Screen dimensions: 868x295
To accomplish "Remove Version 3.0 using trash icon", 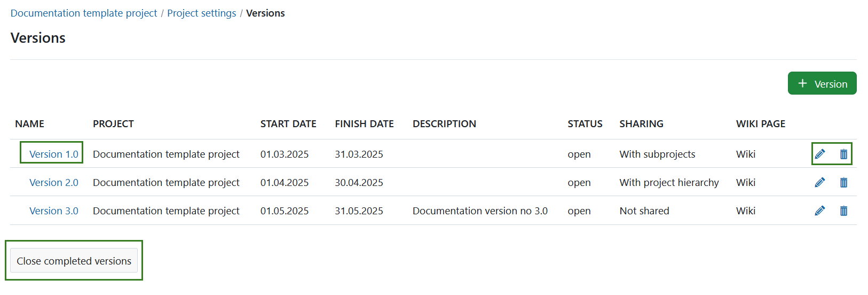I will tap(843, 211).
